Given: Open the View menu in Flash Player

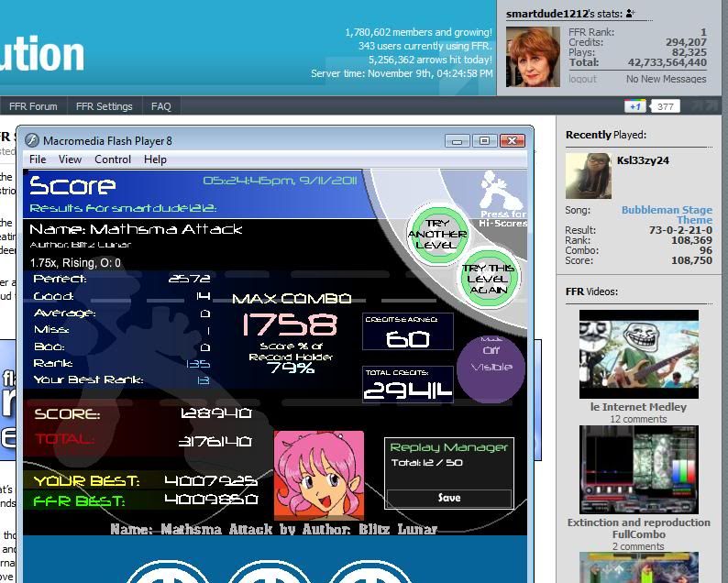Looking at the screenshot, I should [x=70, y=159].
